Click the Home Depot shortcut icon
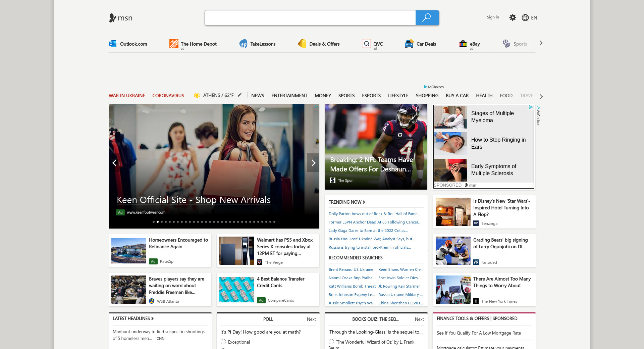The width and height of the screenshot is (644, 349). tap(174, 44)
